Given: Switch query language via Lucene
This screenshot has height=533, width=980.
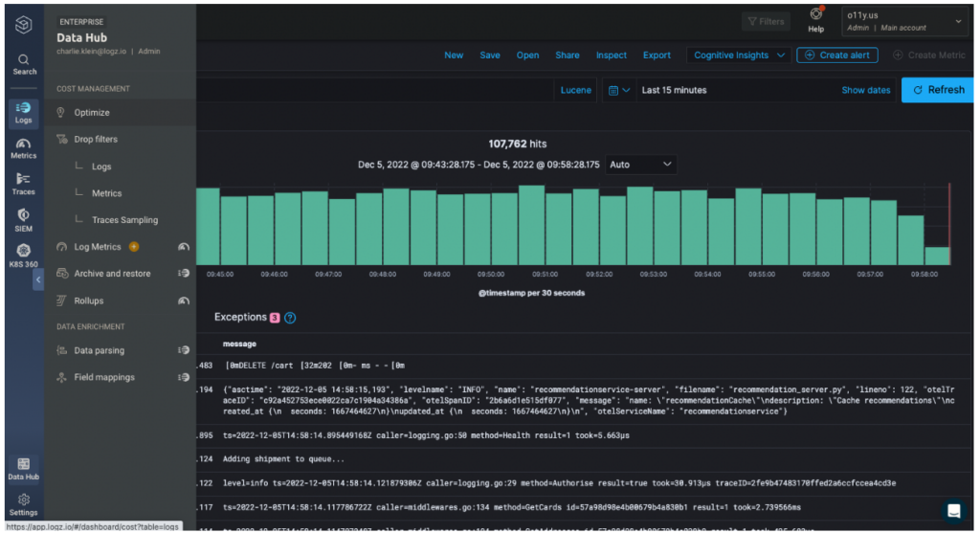Looking at the screenshot, I should pos(575,90).
